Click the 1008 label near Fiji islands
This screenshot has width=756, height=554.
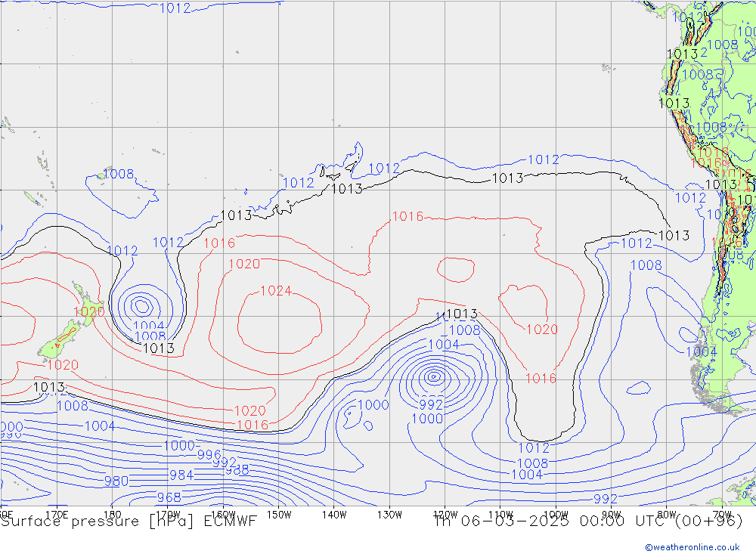coord(118,175)
